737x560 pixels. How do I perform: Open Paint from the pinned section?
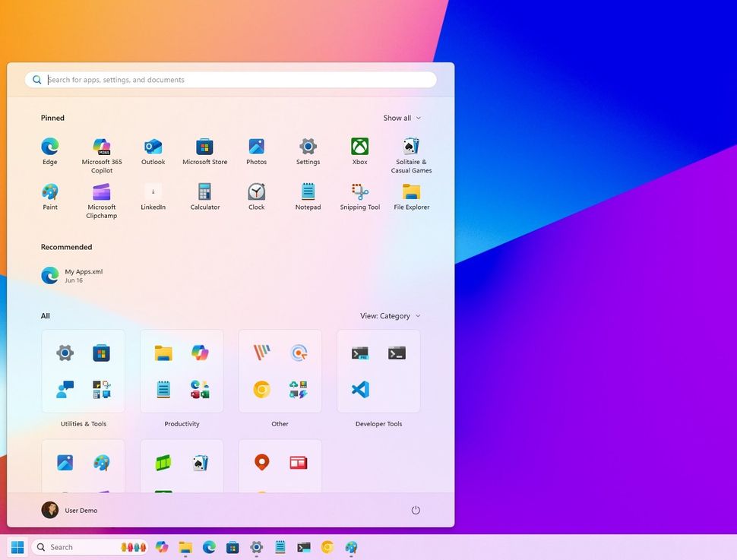point(49,193)
